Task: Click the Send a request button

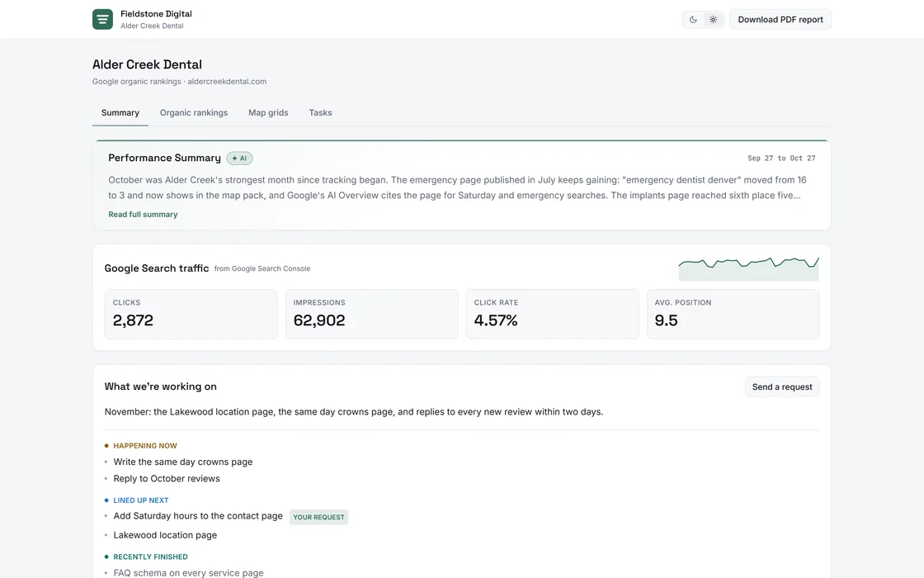Action: click(x=782, y=387)
